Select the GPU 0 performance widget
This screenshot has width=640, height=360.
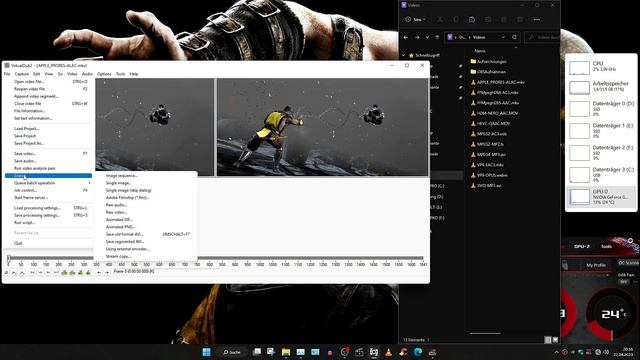[x=601, y=196]
